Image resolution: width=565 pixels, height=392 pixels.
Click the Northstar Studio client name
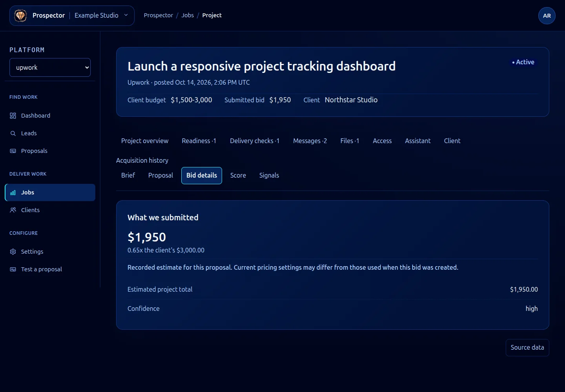coord(351,100)
